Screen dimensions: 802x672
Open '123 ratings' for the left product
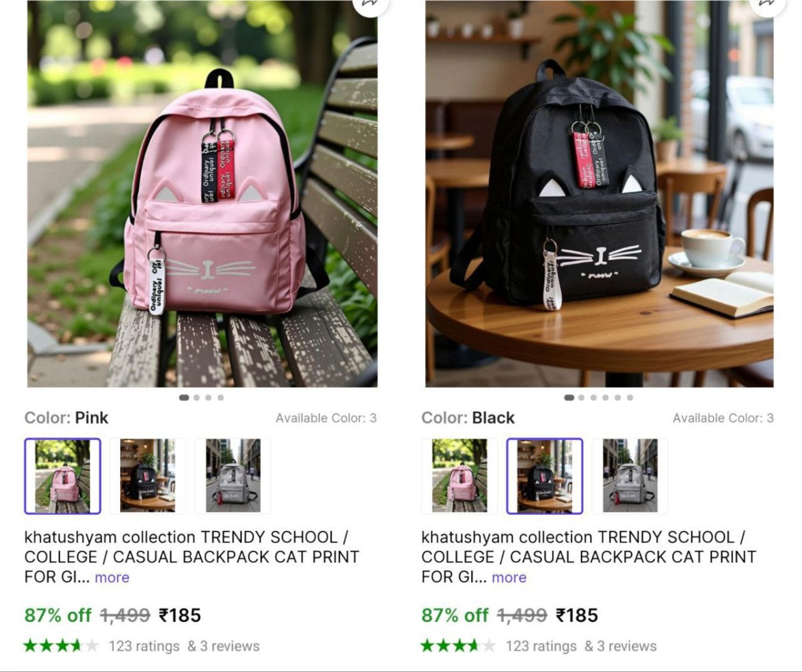point(144,646)
